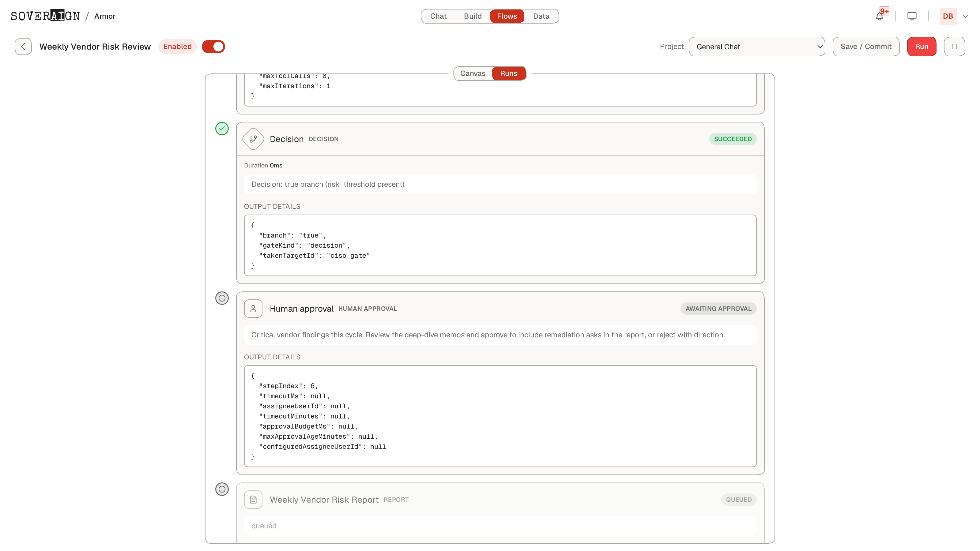Click the square stop button next to Run
Viewport: 980px width, 551px height.
tap(954, 47)
